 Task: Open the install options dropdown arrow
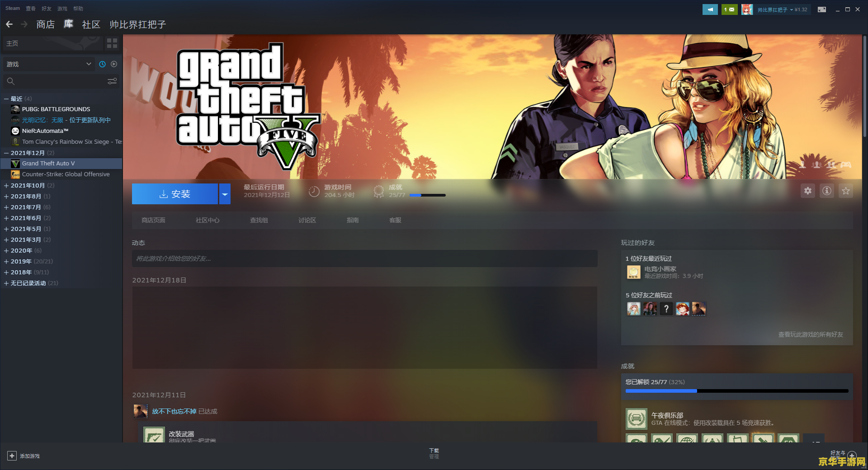[225, 194]
